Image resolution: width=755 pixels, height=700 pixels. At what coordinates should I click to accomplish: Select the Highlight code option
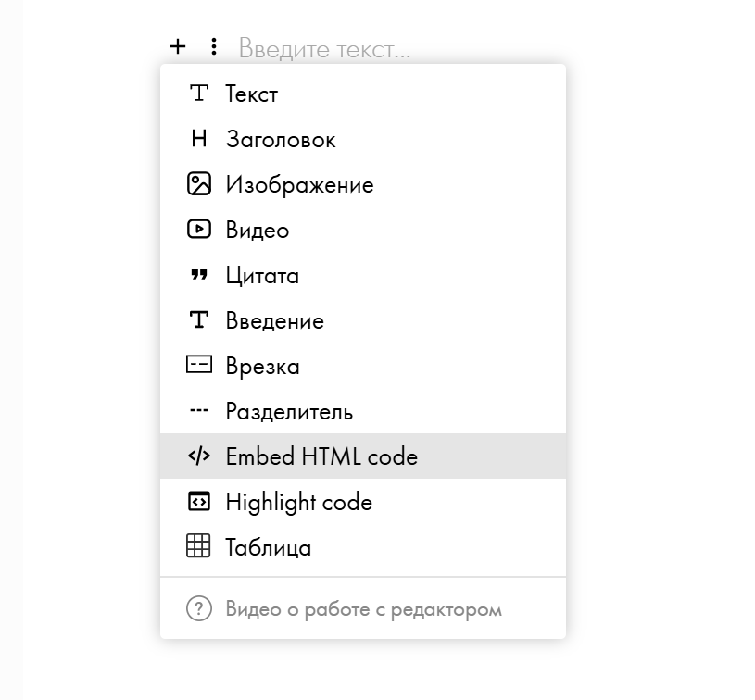point(298,503)
